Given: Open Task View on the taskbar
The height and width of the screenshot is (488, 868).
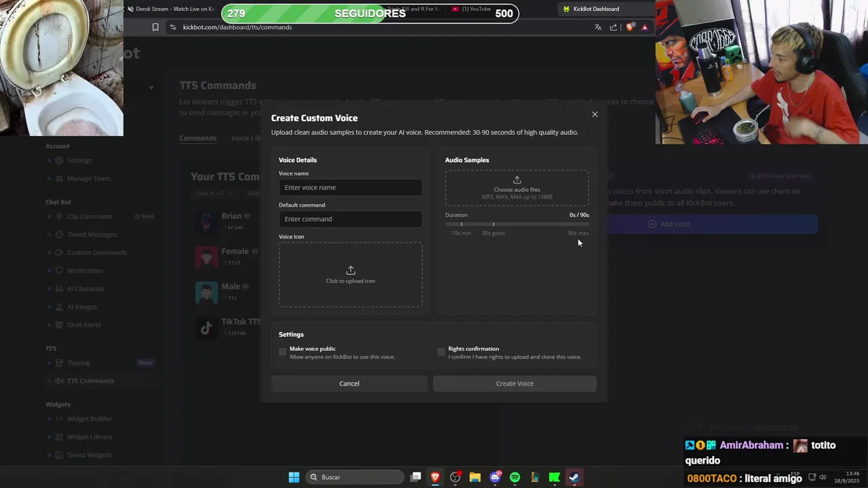Looking at the screenshot, I should click(x=416, y=477).
